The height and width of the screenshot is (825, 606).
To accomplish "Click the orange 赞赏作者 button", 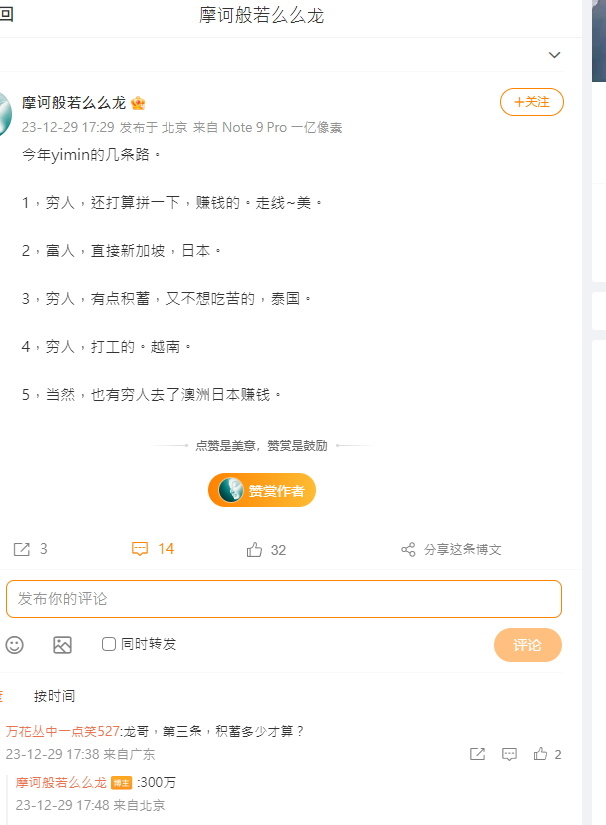I will [262, 490].
